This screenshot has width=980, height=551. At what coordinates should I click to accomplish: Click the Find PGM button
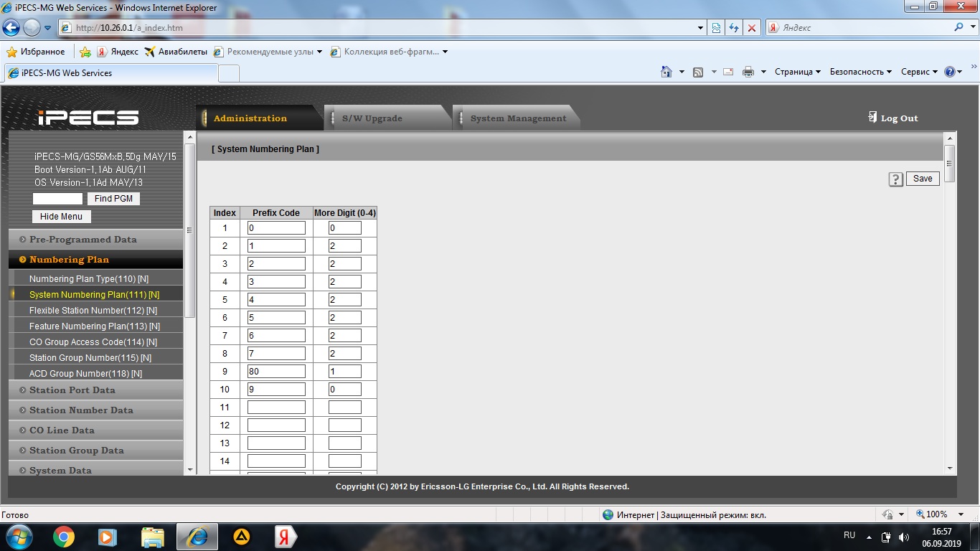[x=113, y=199]
